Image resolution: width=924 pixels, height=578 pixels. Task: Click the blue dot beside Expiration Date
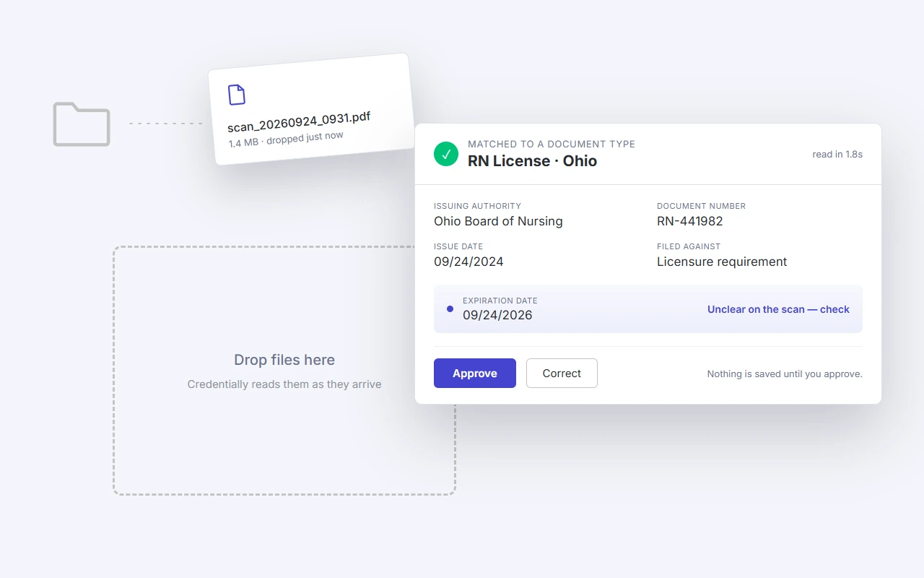pos(450,309)
